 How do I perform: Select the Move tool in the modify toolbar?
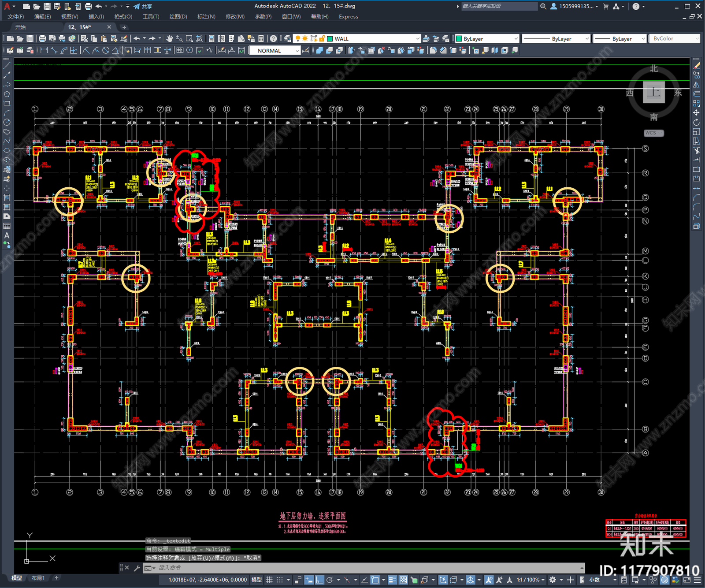click(x=696, y=113)
